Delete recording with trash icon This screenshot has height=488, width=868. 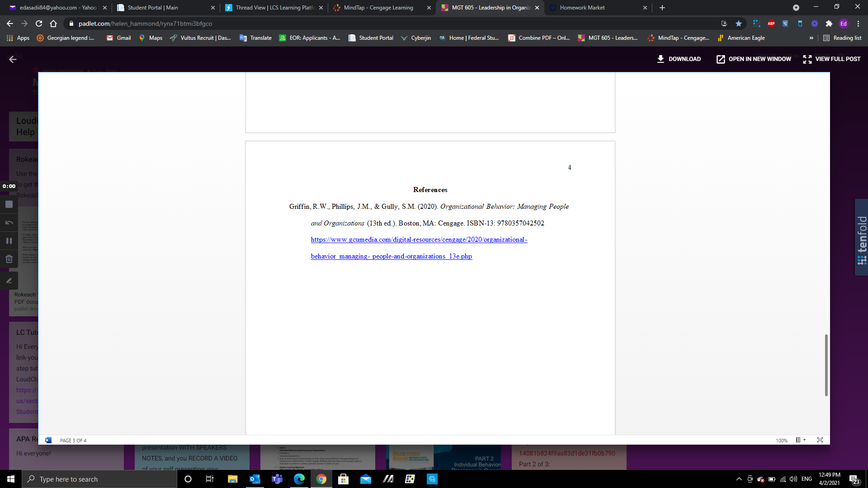(x=9, y=259)
